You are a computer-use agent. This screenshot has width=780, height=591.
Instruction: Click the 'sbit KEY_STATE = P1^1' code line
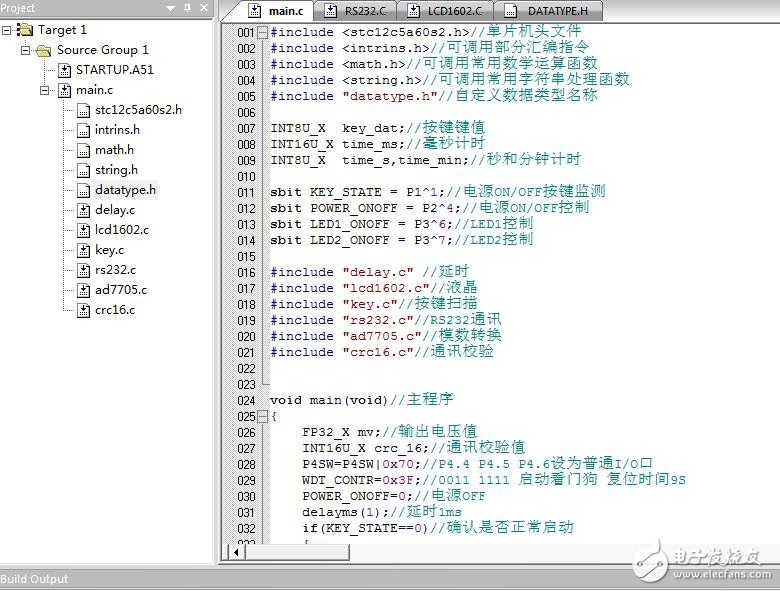pos(438,192)
